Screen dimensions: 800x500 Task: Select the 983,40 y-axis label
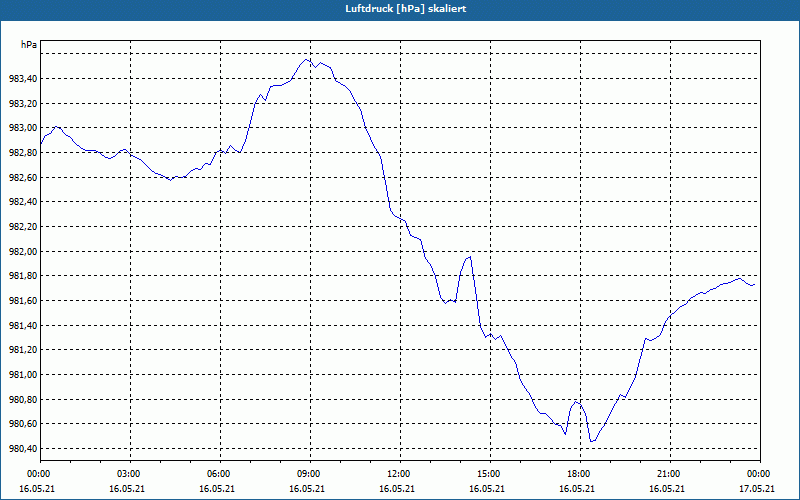(x=22, y=79)
